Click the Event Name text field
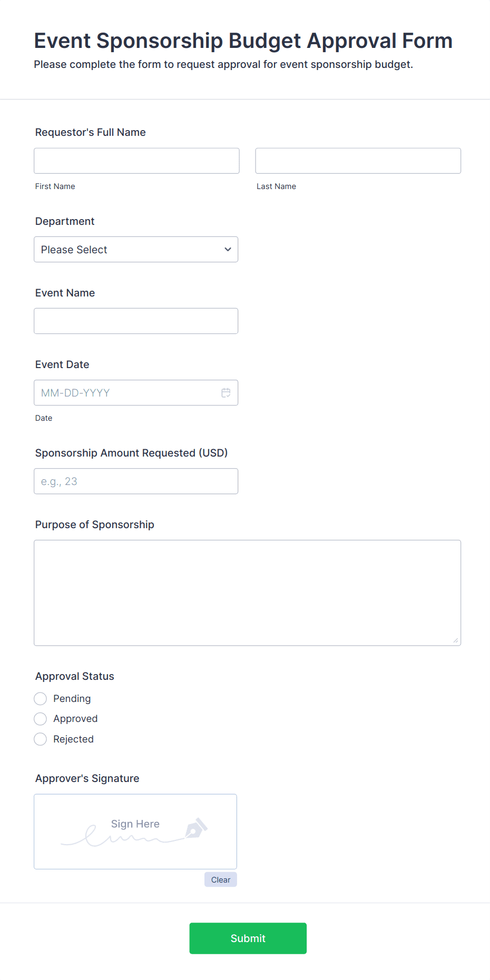The image size is (490, 980). 136,321
